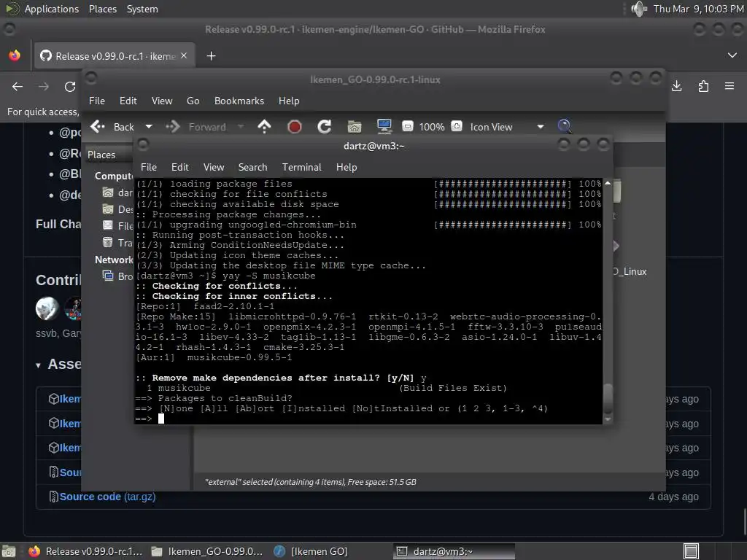Click the clock showing Thu Mar 9

698,9
